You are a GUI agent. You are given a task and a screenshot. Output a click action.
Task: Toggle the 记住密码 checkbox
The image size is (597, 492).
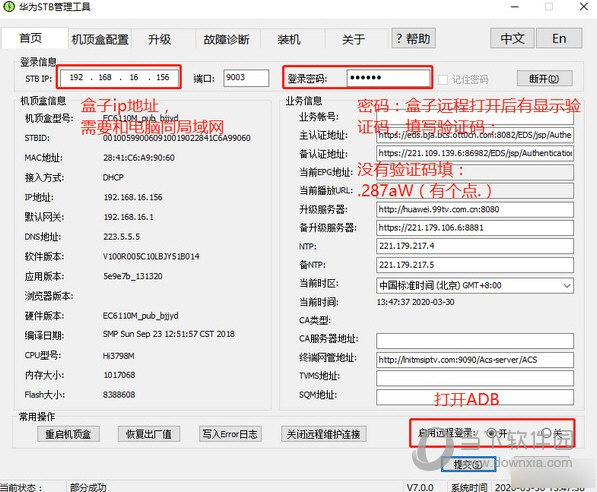[442, 80]
